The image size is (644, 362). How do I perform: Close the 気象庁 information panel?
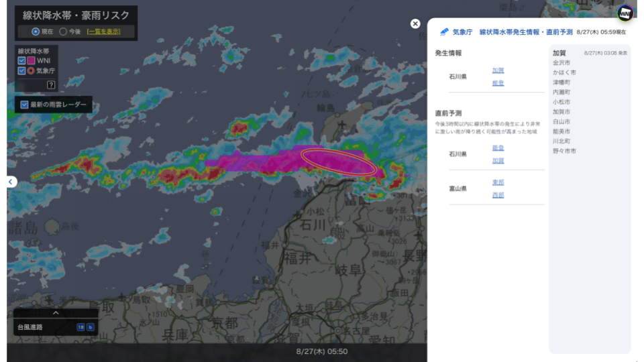point(415,24)
